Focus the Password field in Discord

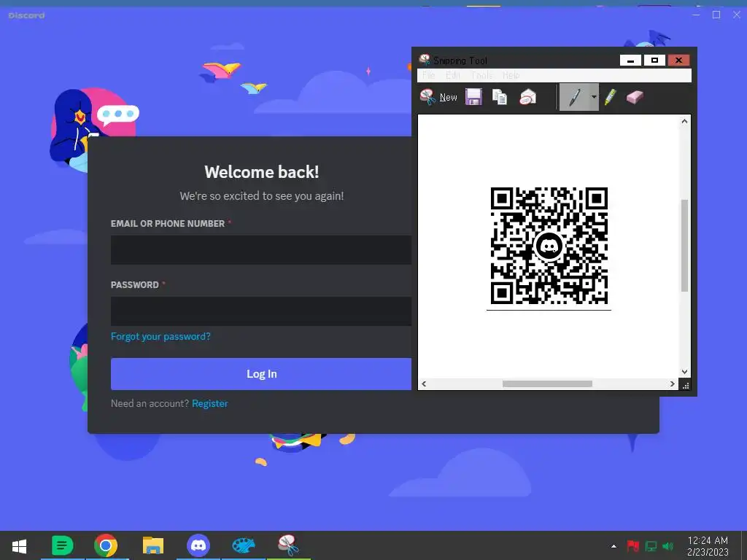tap(261, 311)
